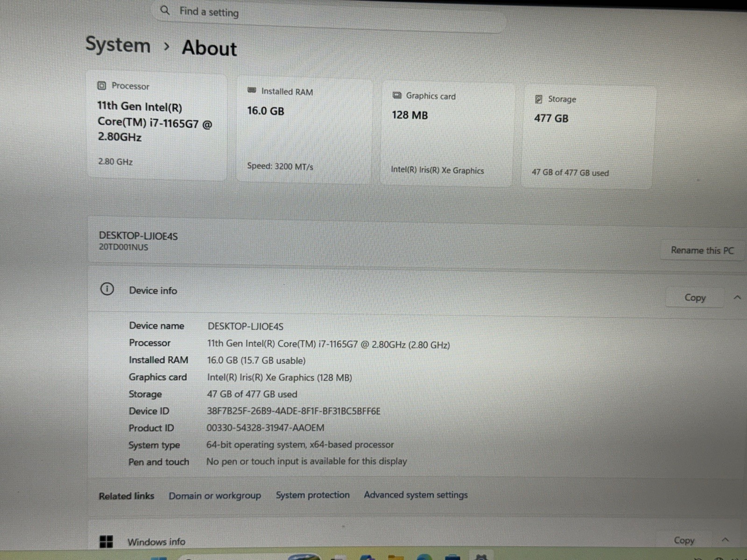
Task: Click the 2.80 GHz speed in Processor card
Action: click(x=115, y=161)
